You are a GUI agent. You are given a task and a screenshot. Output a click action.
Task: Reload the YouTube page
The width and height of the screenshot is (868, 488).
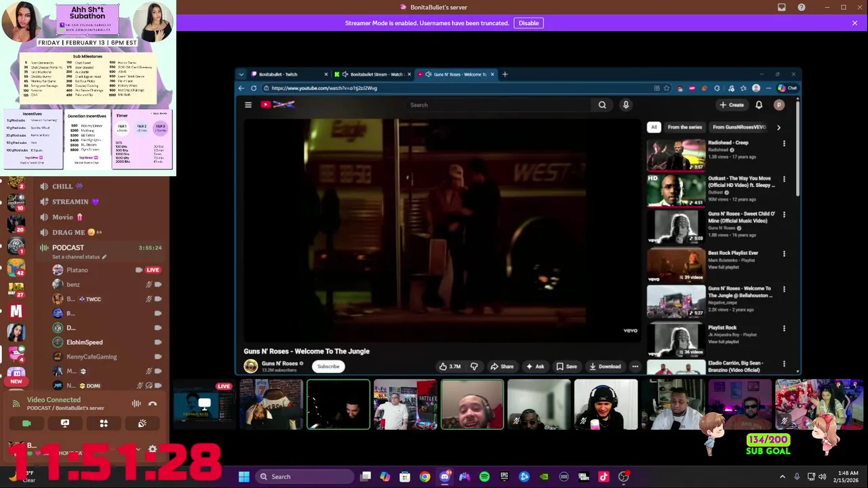254,88
